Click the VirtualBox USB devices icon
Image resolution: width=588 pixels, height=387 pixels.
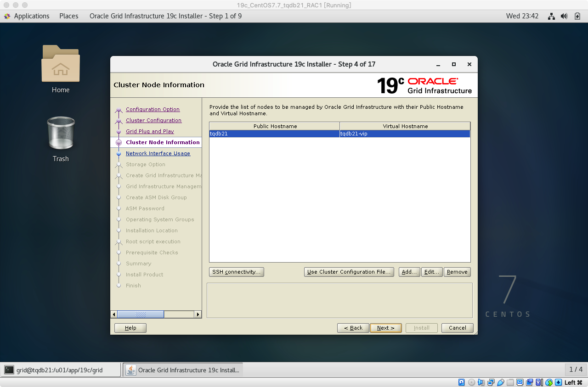(500, 382)
